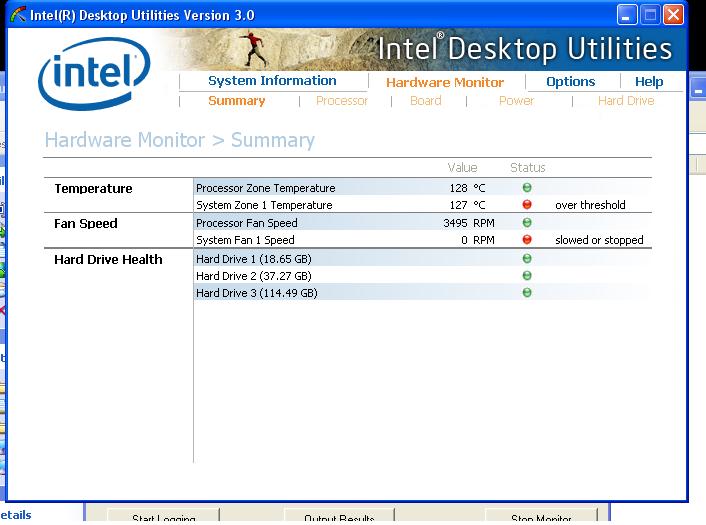Open the System Information tab
This screenshot has height=525, width=706.
tap(272, 81)
